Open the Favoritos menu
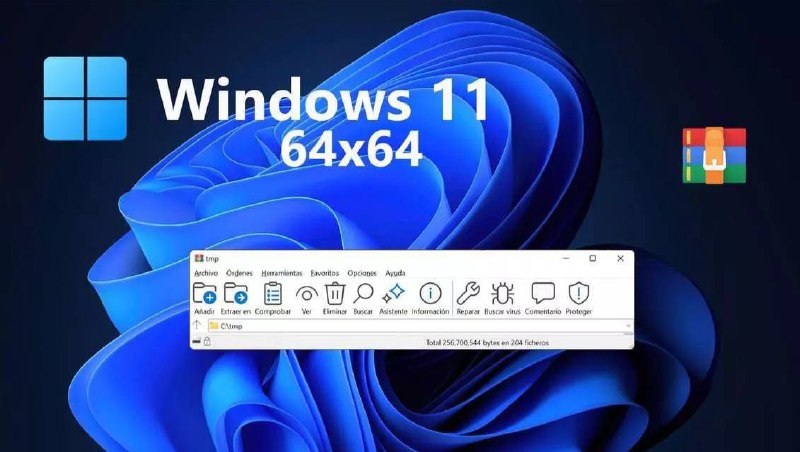800x452 pixels. (324, 273)
